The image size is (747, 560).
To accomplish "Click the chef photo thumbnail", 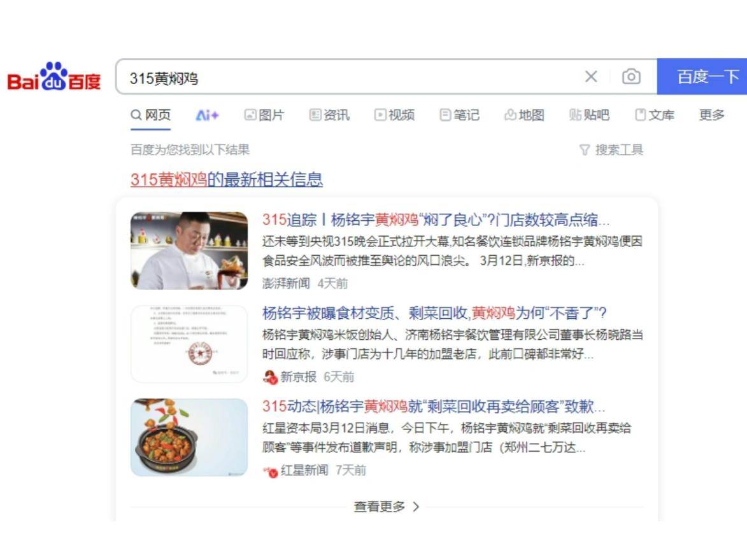I will click(189, 251).
